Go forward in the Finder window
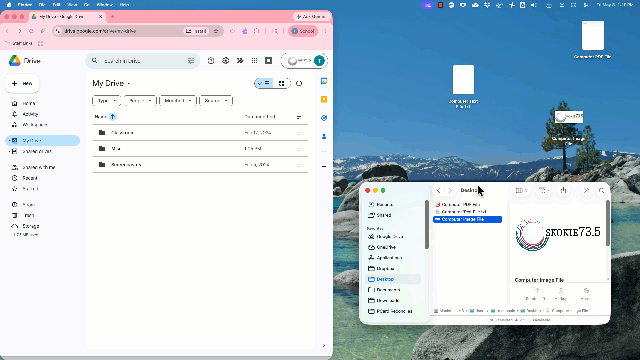Screen dimensions: 640x360 [x=450, y=190]
